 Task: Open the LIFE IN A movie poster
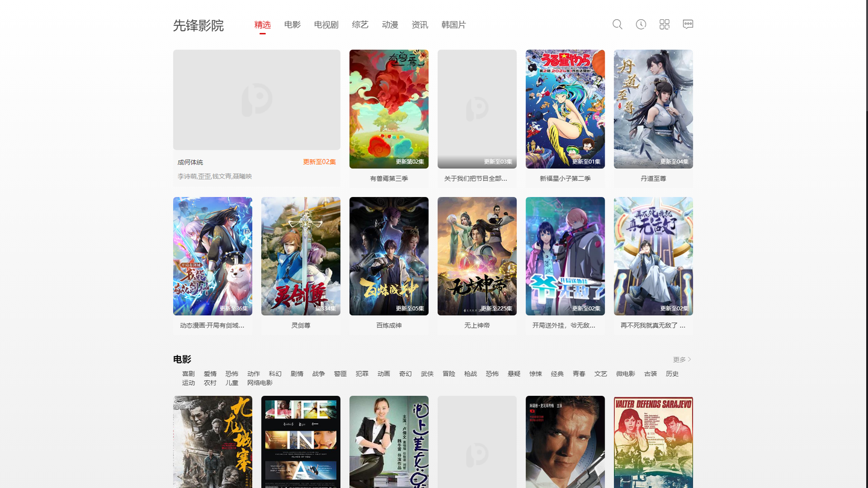[301, 442]
